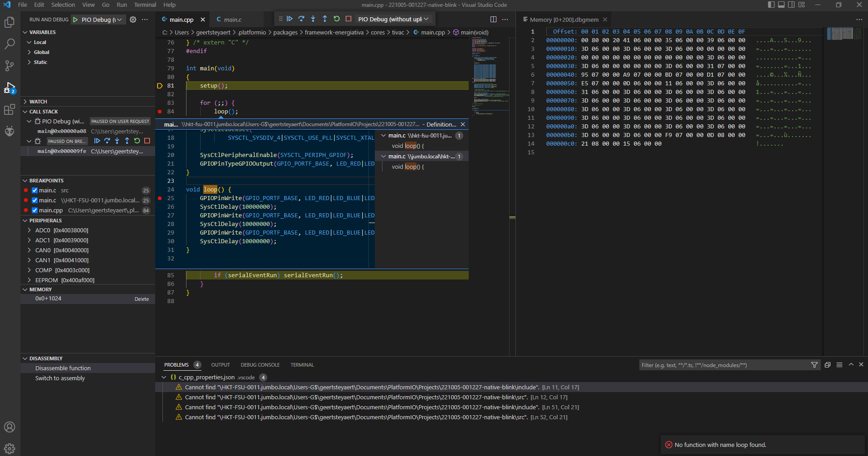Image resolution: width=868 pixels, height=456 pixels.
Task: Open the Search view in activity bar
Action: pos(10,44)
